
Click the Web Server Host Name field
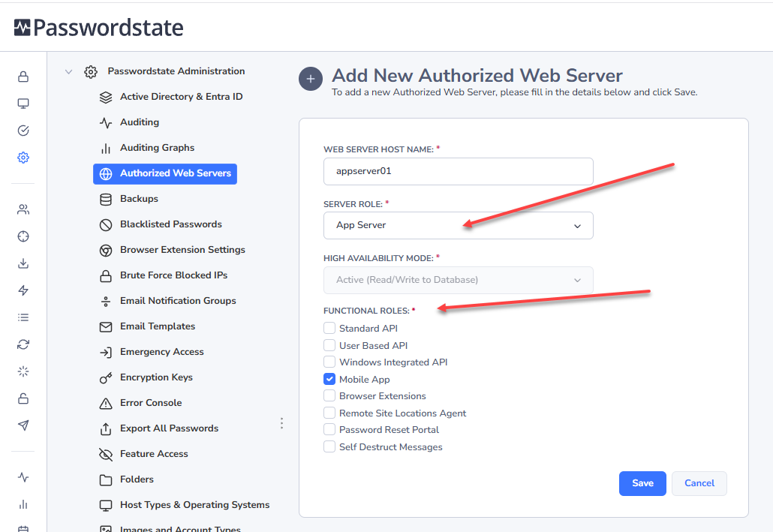[458, 171]
